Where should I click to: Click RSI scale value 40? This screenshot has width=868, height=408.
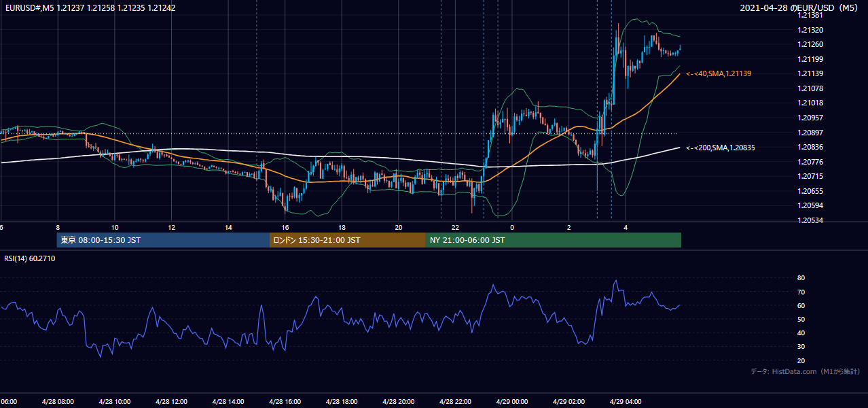tap(801, 333)
